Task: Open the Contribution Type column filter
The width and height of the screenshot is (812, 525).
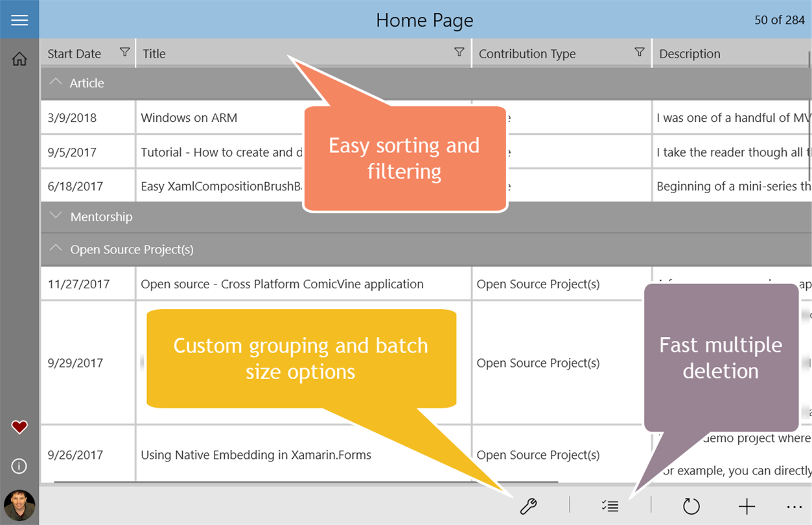Action: [x=640, y=52]
